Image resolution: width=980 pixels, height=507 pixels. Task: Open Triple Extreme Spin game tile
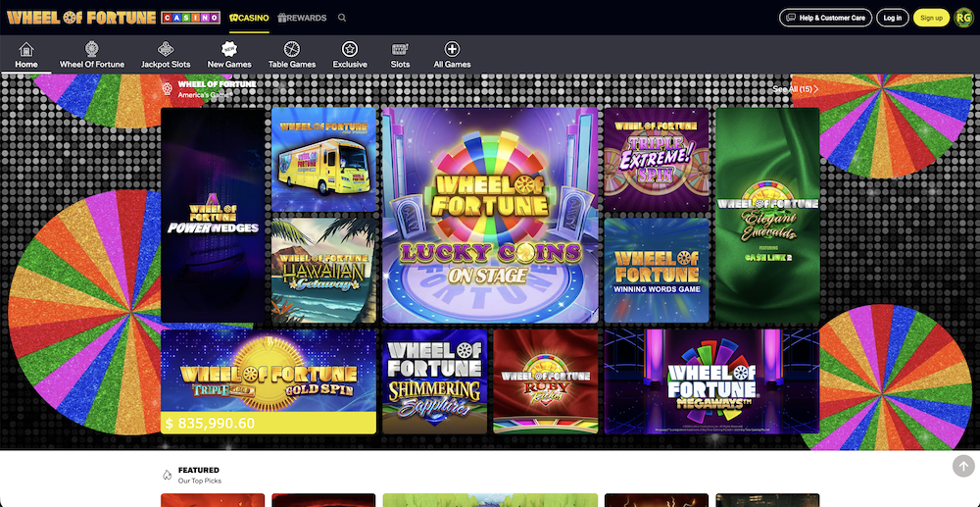657,160
